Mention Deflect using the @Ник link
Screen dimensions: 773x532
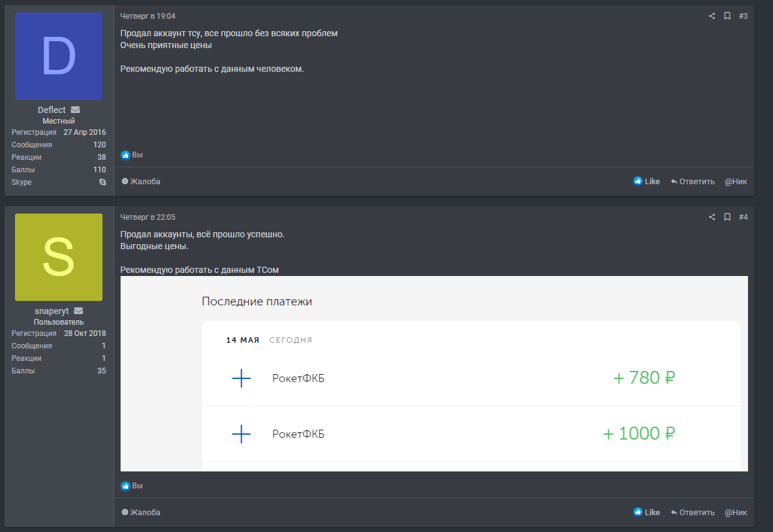coord(736,182)
